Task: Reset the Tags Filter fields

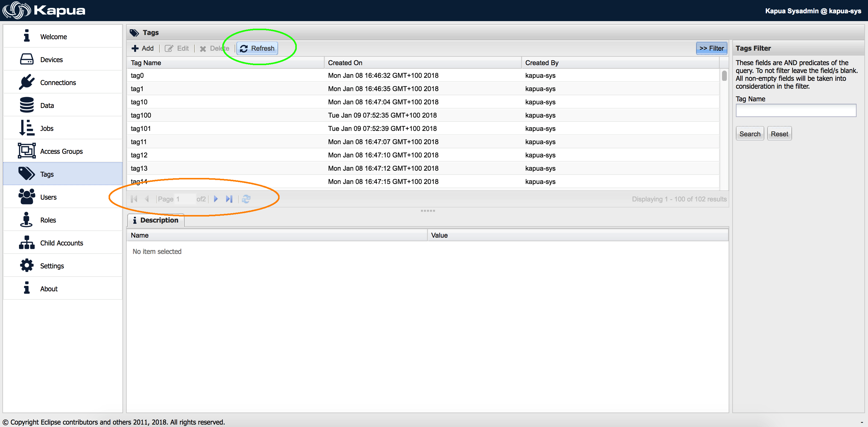Action: point(779,133)
